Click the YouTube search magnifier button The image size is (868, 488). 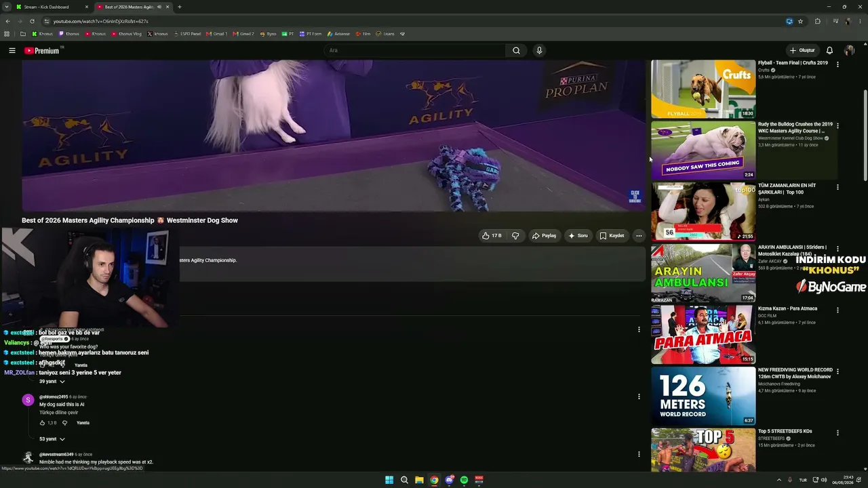[x=516, y=50]
